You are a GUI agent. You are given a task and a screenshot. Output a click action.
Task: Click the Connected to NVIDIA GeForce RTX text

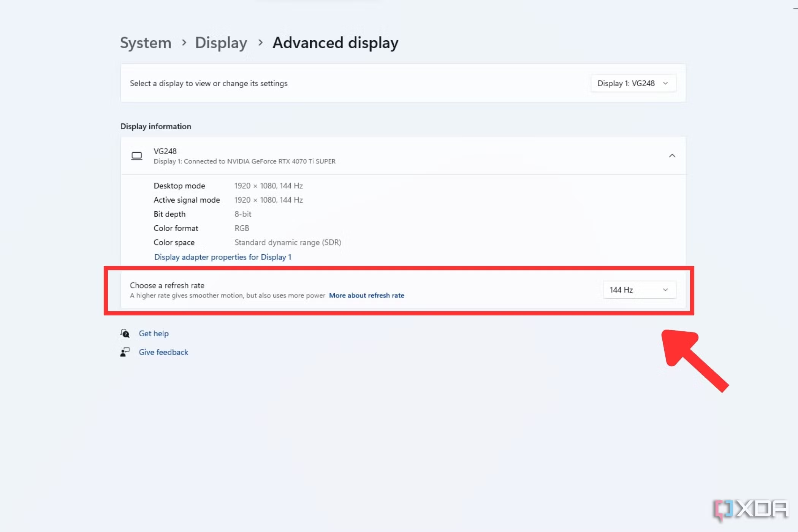pyautogui.click(x=244, y=161)
